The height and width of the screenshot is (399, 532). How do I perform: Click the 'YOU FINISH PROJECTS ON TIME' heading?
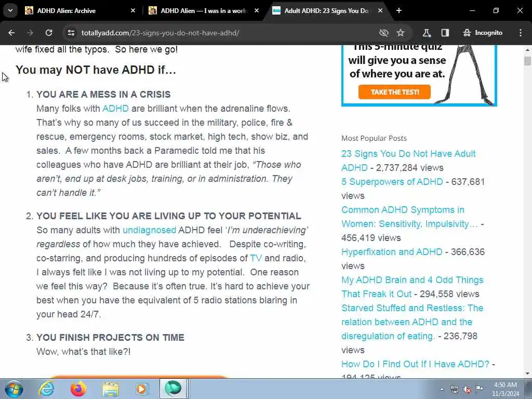(110, 337)
